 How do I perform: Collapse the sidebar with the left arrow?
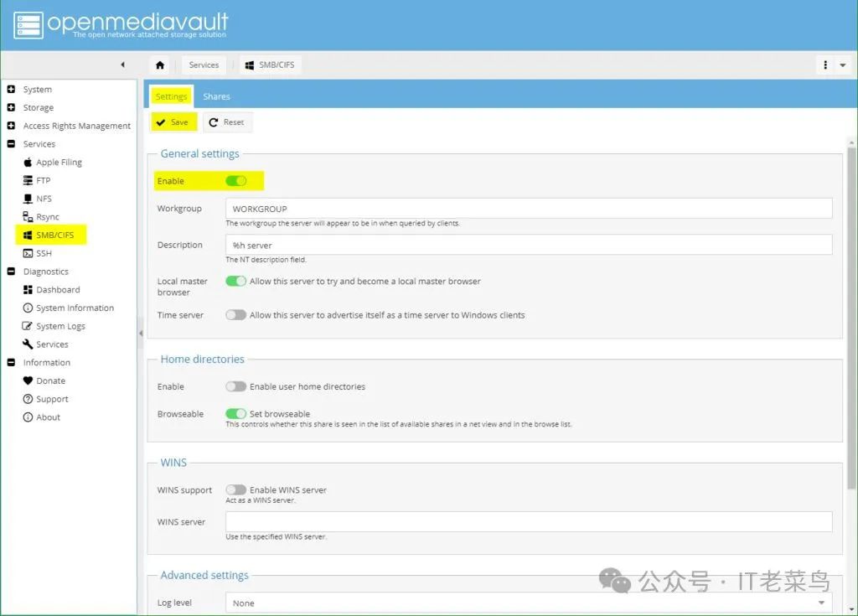click(122, 65)
